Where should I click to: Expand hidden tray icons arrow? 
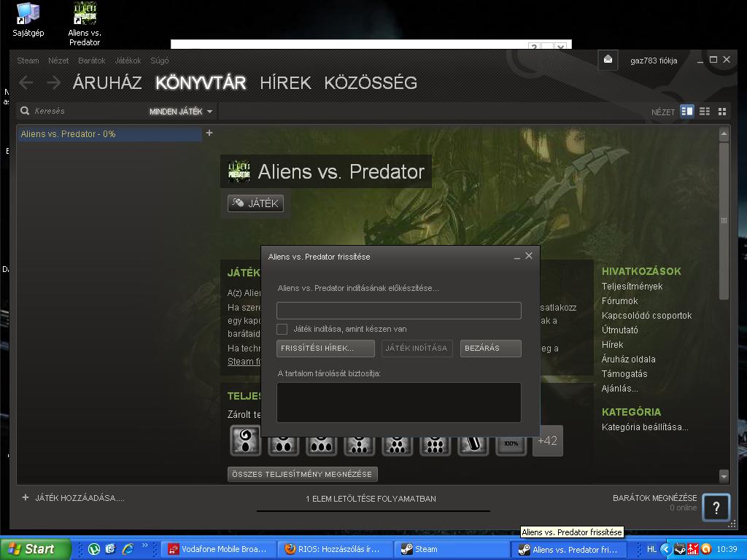click(666, 549)
